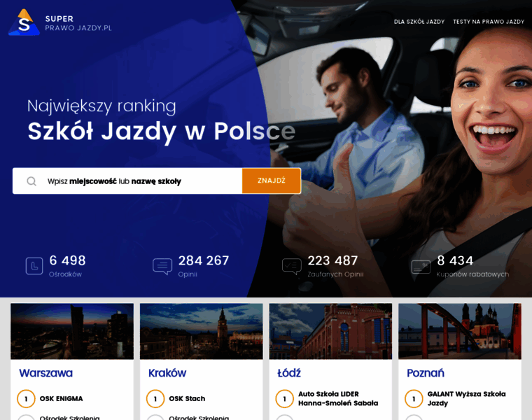Click rank 1 circle beside OSK Stach

click(x=155, y=398)
